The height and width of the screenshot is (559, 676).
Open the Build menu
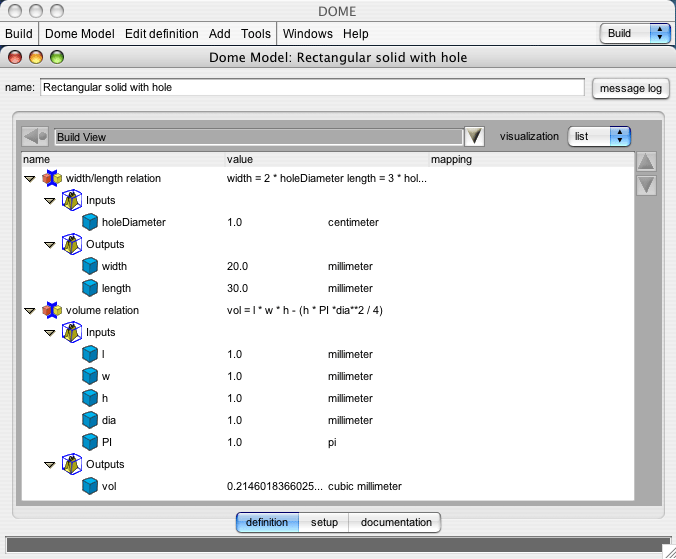pos(19,34)
